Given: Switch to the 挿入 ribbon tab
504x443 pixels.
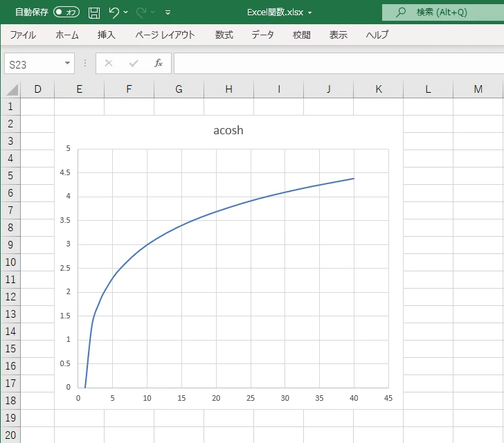Looking at the screenshot, I should point(107,35).
